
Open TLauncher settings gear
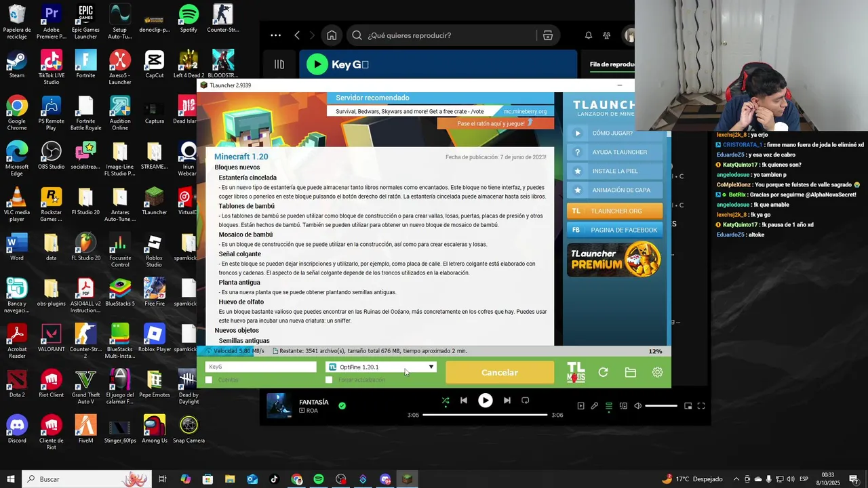coord(657,372)
